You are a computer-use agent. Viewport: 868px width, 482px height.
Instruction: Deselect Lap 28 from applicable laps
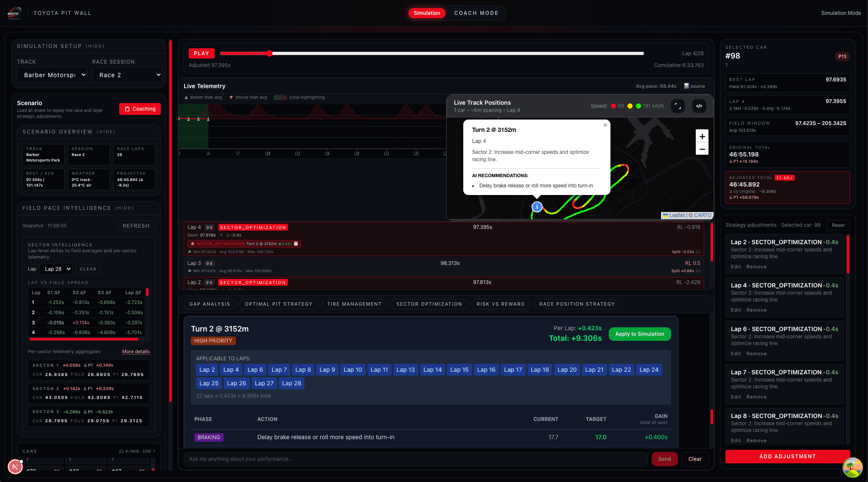pos(291,383)
